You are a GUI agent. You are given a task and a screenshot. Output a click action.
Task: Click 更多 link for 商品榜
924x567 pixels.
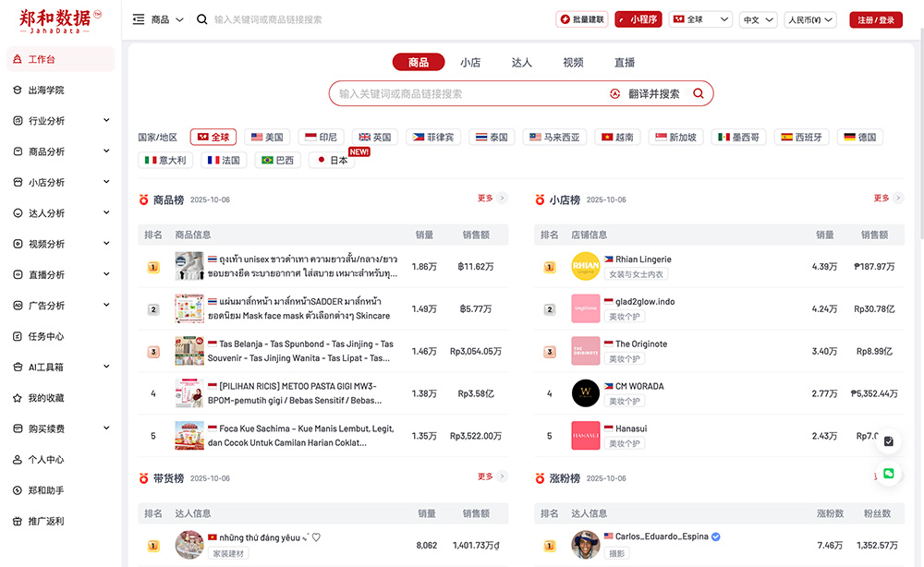(491, 199)
